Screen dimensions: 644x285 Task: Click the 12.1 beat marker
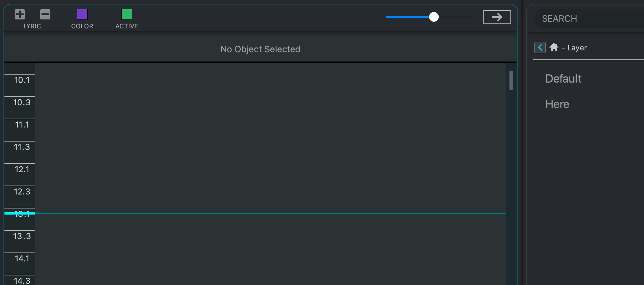(x=22, y=170)
